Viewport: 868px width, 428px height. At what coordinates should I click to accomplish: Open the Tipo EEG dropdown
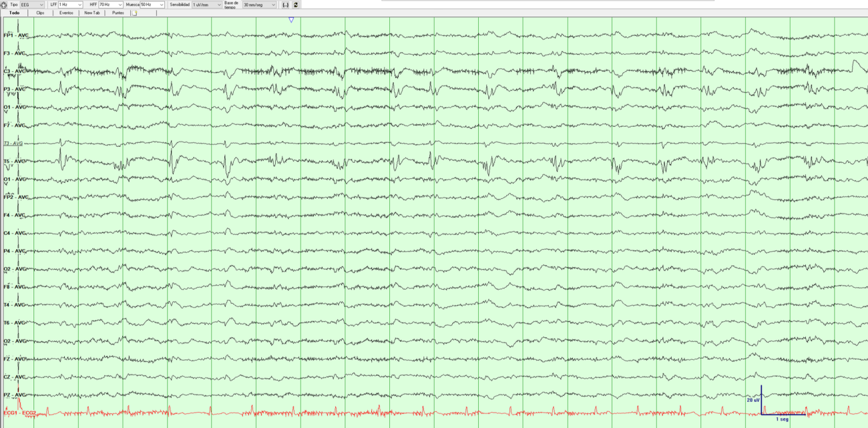click(x=40, y=5)
